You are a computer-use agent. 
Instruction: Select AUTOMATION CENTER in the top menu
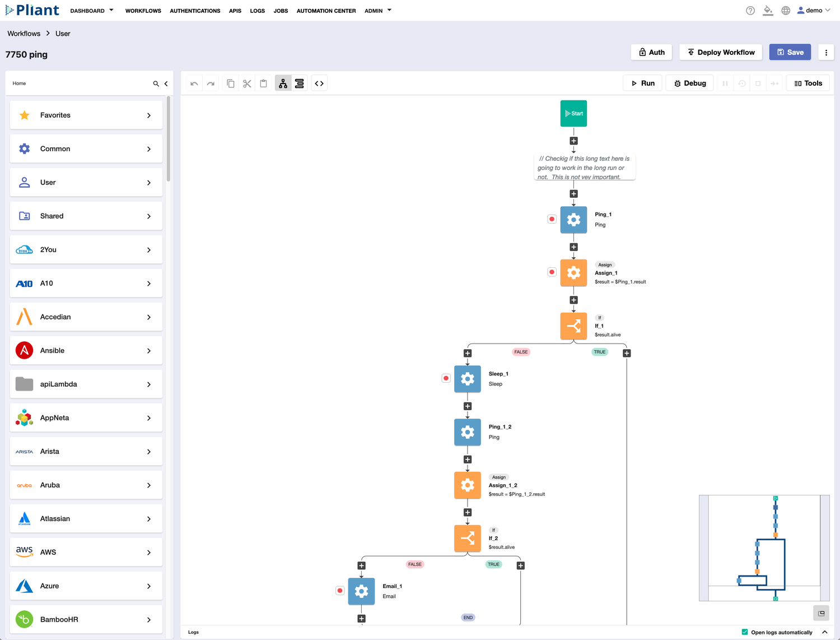[x=326, y=11]
